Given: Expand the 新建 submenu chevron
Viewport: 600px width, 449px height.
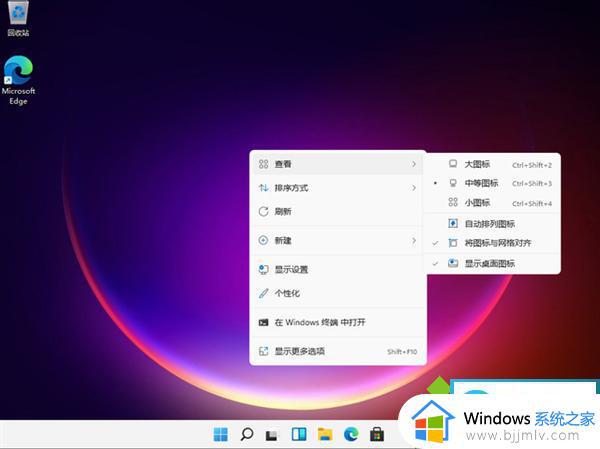Looking at the screenshot, I should coord(414,240).
